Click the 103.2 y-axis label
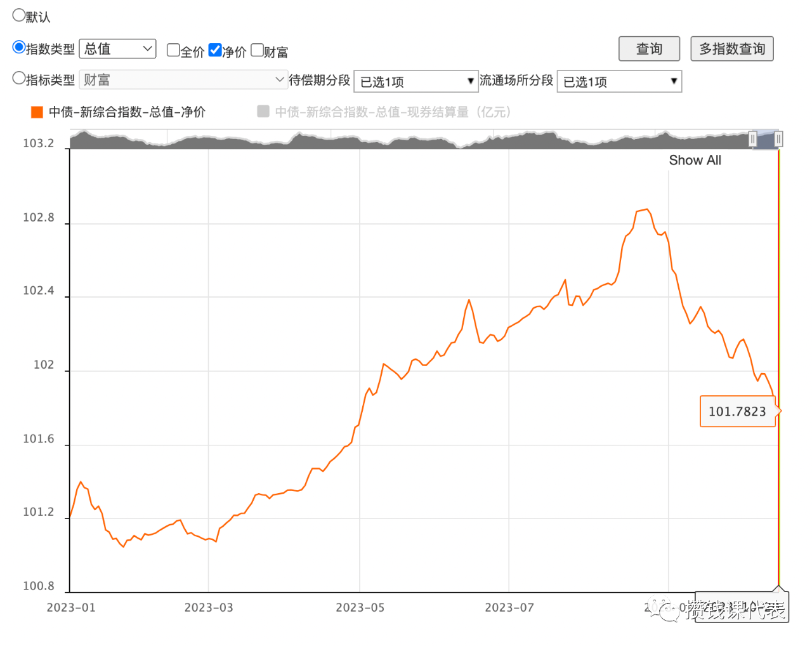The height and width of the screenshot is (646, 812). coord(39,143)
